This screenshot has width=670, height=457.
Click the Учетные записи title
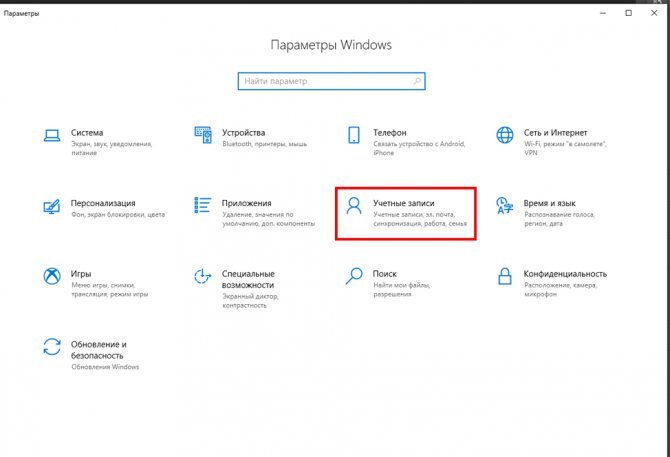click(403, 203)
